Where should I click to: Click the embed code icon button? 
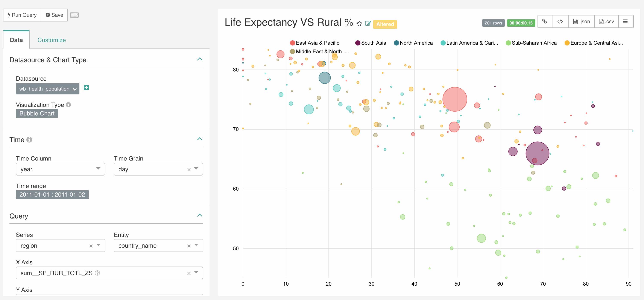tap(560, 21)
